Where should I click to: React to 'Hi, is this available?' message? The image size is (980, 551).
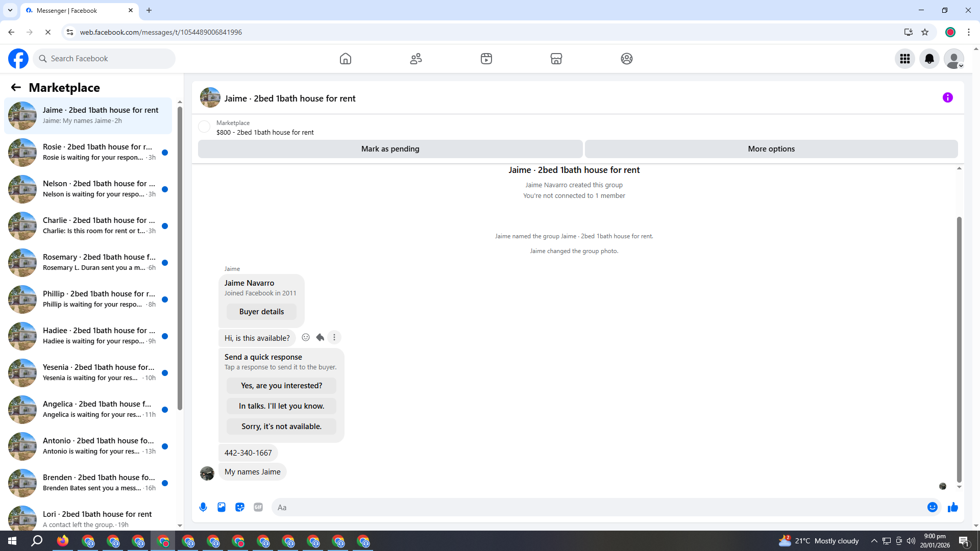[306, 337]
